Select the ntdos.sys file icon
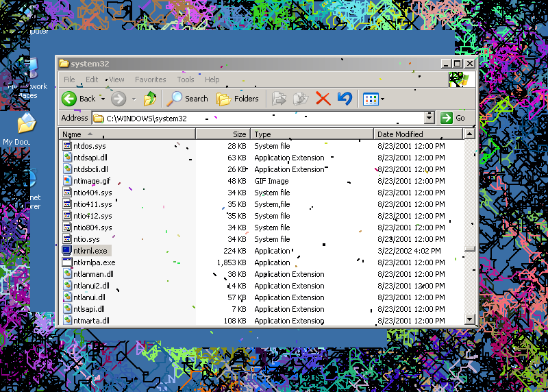This screenshot has height=392, width=548. click(67, 145)
